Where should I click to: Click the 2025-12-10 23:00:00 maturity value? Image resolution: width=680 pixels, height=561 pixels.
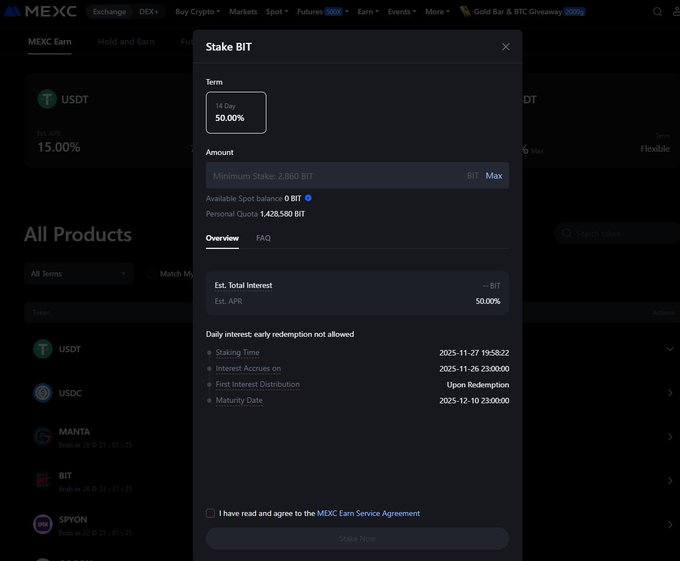[x=474, y=401]
